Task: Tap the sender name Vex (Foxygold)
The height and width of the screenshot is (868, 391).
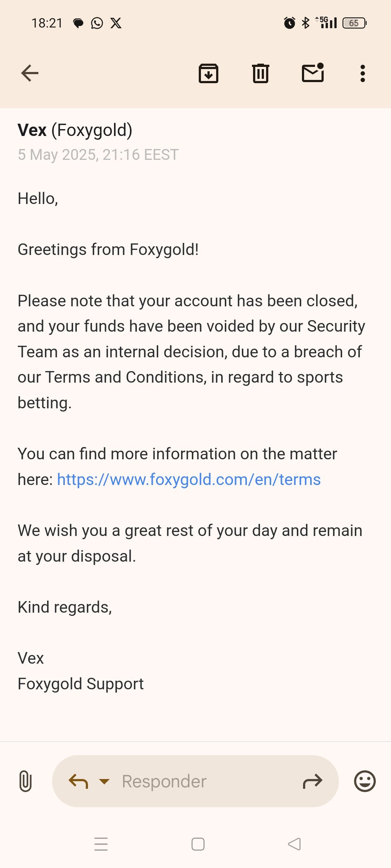Action: 75,130
